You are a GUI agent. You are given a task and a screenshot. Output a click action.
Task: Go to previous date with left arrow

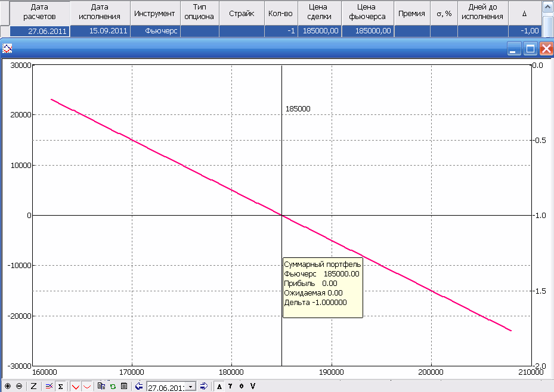139,386
